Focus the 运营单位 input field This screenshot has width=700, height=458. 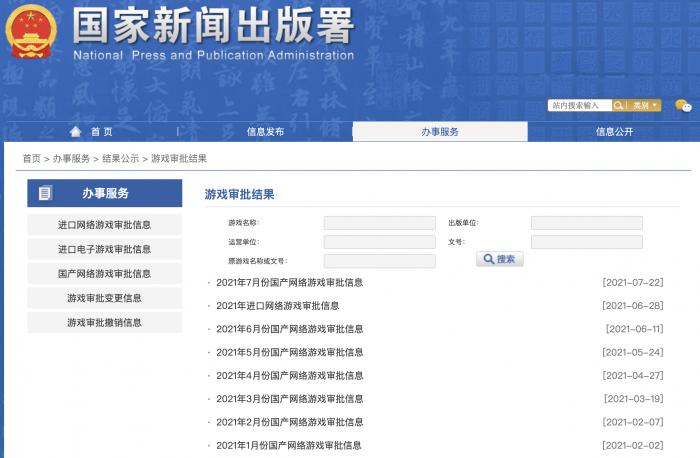(x=379, y=242)
